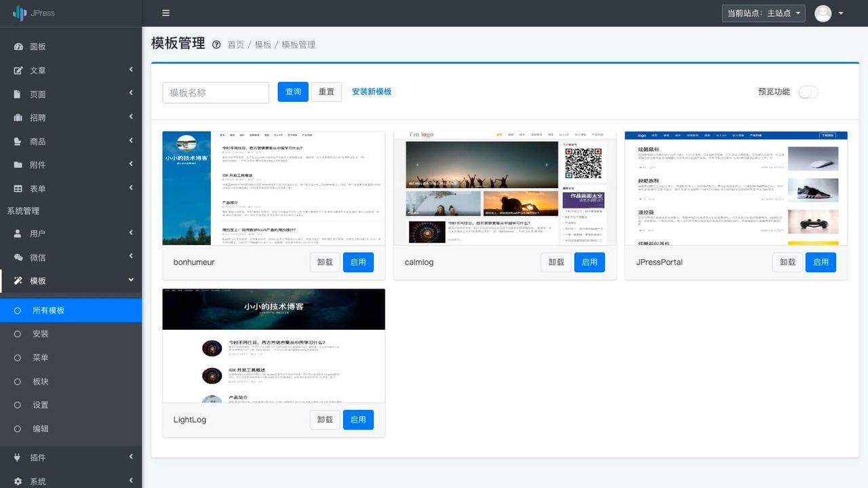The image size is (868, 488).
Task: Click the 模板名称 search input field
Action: click(x=215, y=92)
